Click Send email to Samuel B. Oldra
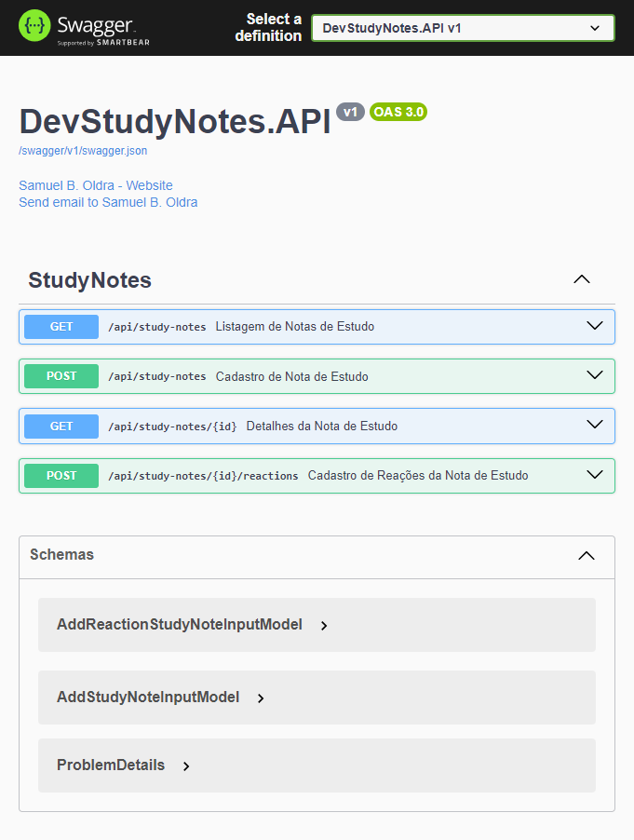 point(108,202)
